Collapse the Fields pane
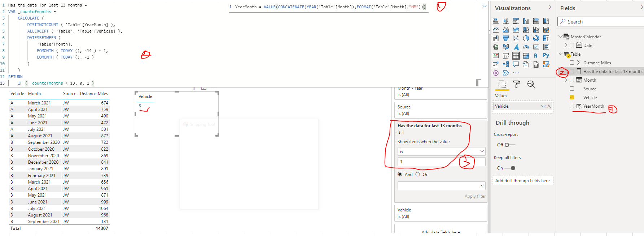 coord(641,8)
